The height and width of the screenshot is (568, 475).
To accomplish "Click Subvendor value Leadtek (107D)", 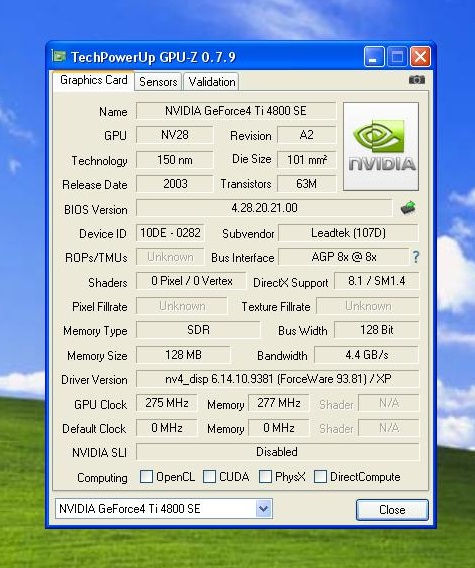I will pos(348,233).
